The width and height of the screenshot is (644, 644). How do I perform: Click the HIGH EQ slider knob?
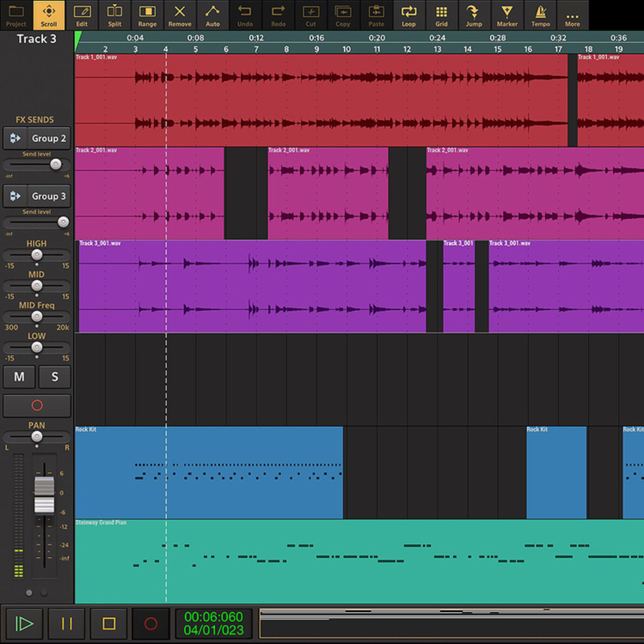37,255
